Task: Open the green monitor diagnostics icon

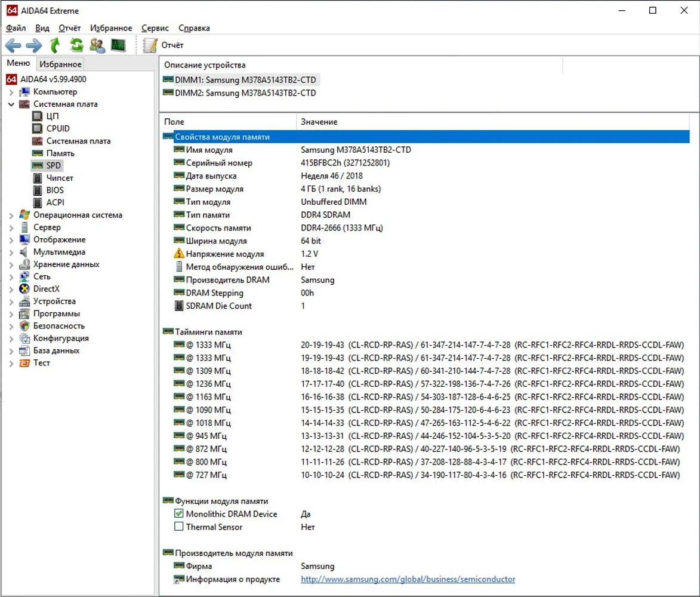Action: pos(118,45)
